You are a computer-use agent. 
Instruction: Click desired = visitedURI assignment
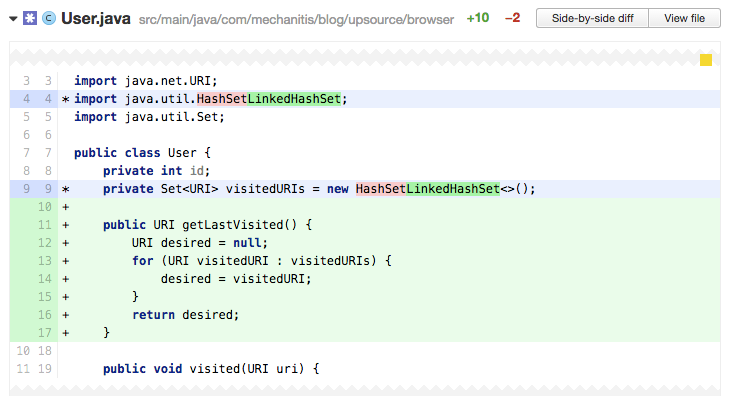click(236, 279)
